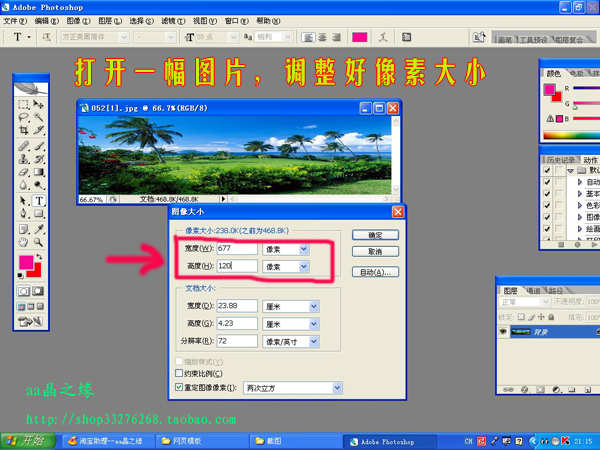This screenshot has width=600, height=450.
Task: Toggle the first action set checkmark
Action: click(547, 170)
